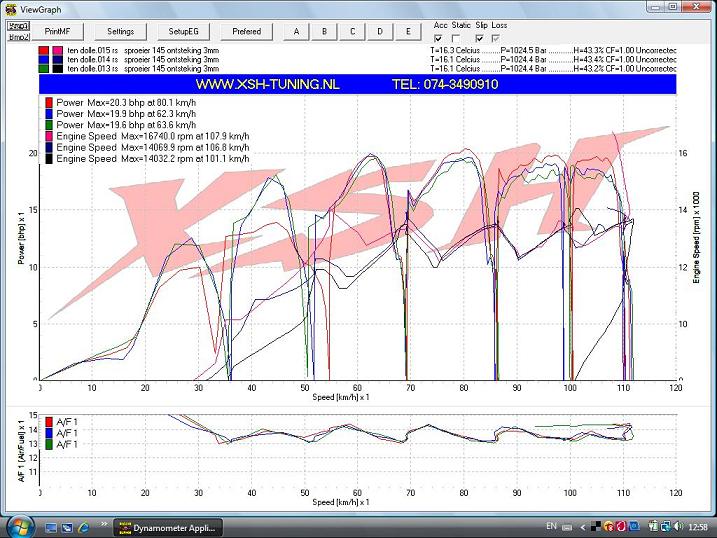Screen dimensions: 717x538
Task: Click 'A/F 1 [Air/Fuel] x 1' axis label
Action: click(21, 451)
